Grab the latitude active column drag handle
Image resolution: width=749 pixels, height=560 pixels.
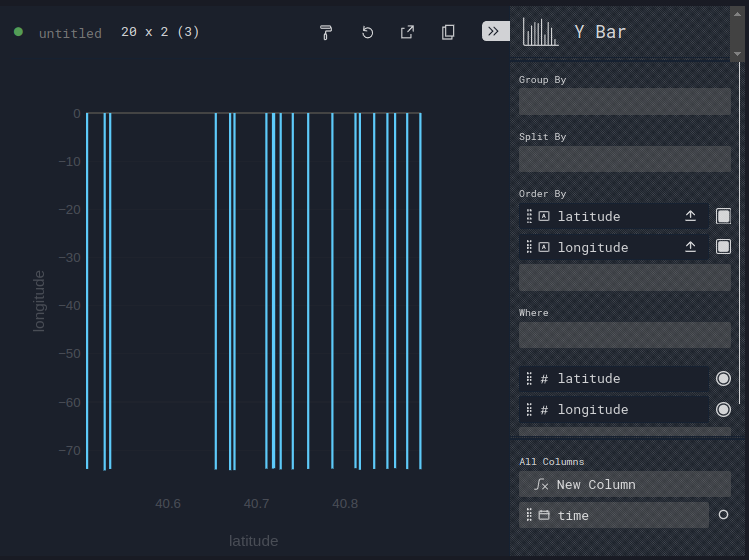click(x=529, y=379)
